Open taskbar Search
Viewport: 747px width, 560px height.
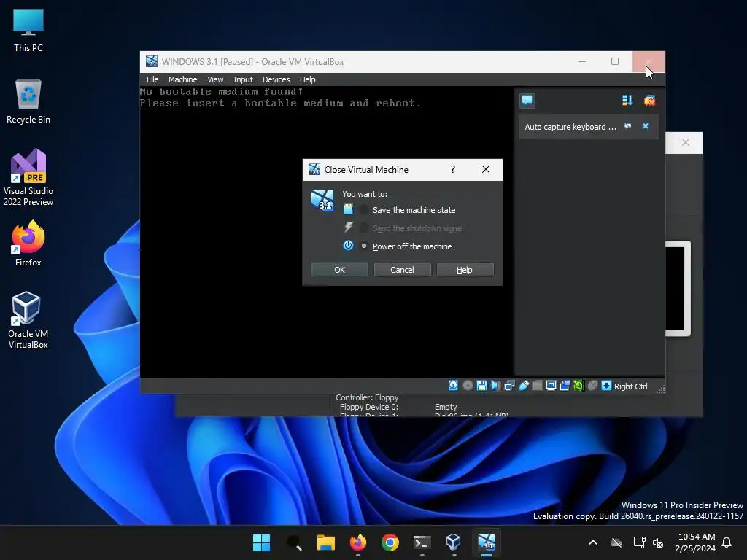coord(294,542)
